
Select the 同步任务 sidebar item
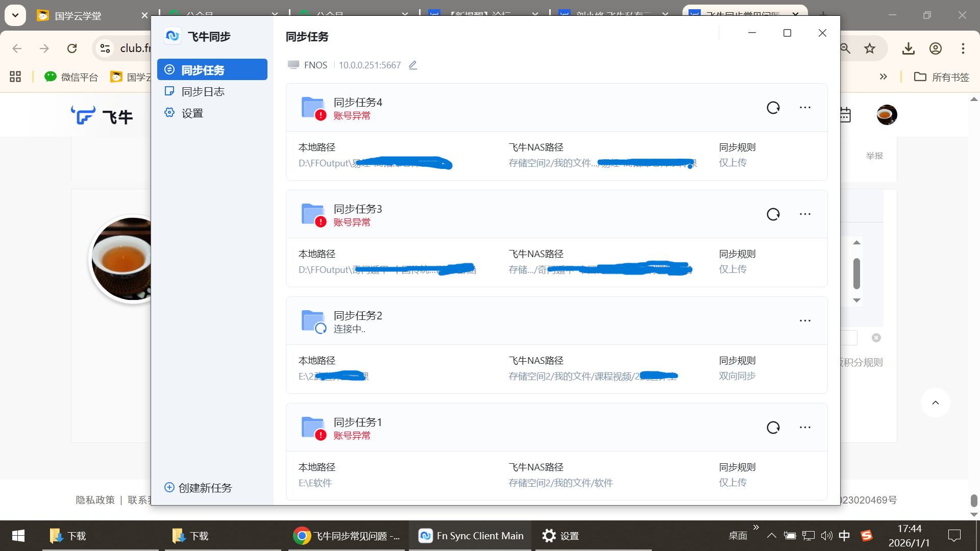(x=212, y=70)
